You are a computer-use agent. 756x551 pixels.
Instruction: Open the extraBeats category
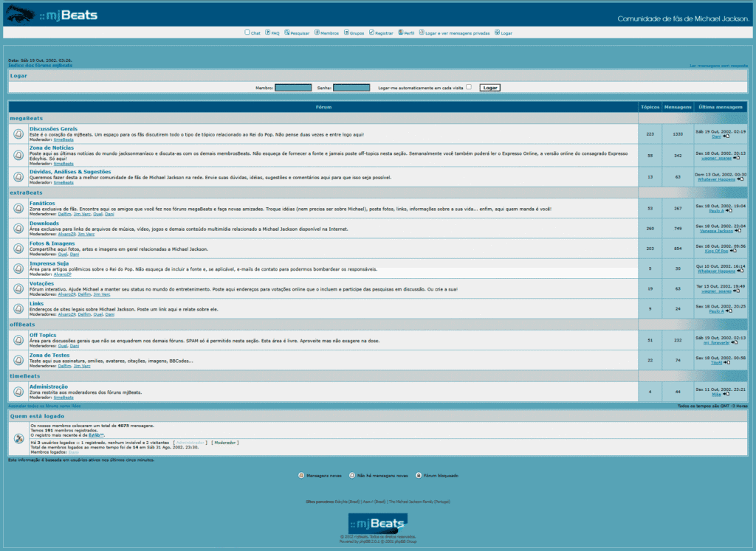click(26, 193)
